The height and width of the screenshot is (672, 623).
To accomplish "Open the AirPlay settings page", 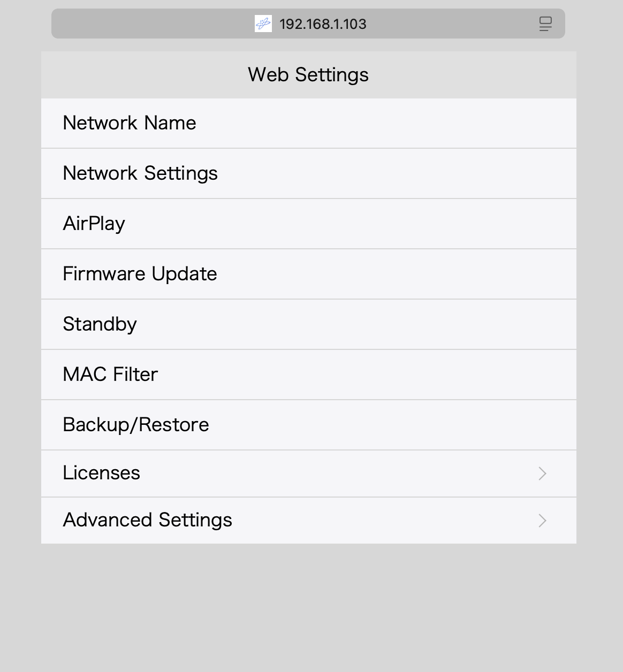I will point(94,224).
